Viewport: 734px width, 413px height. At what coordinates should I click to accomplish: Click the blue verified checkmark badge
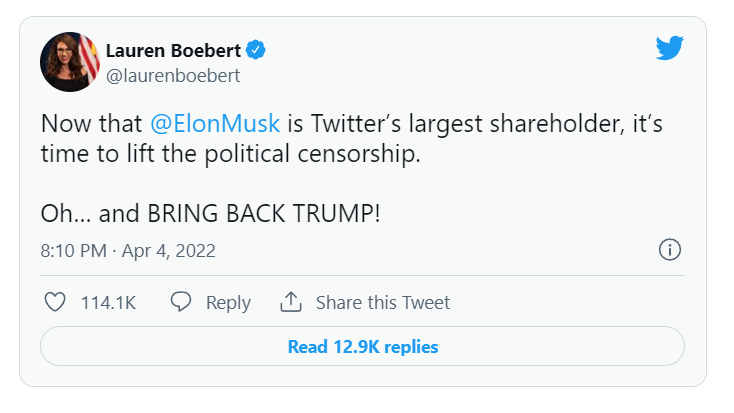point(256,50)
